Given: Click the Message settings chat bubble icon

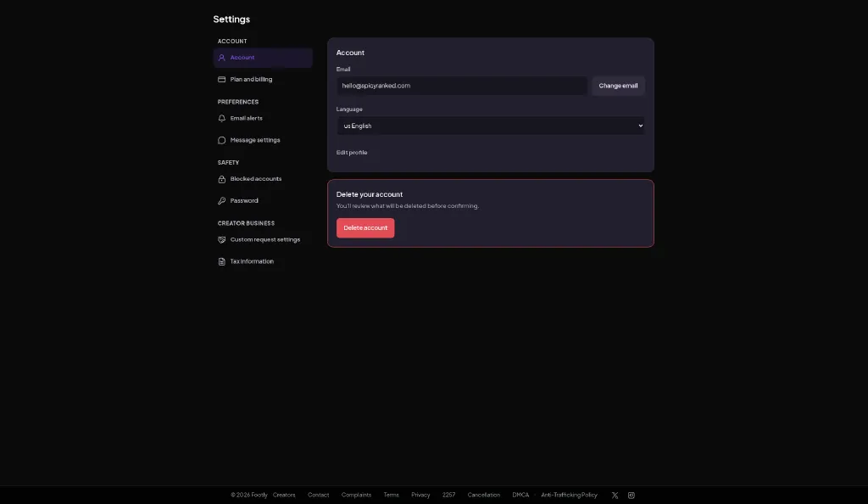Looking at the screenshot, I should click(x=221, y=140).
